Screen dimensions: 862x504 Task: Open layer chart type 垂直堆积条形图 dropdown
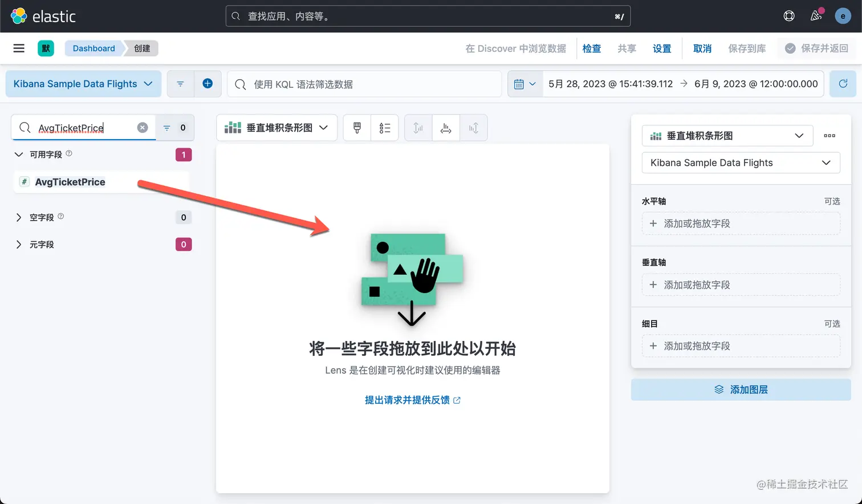click(727, 136)
